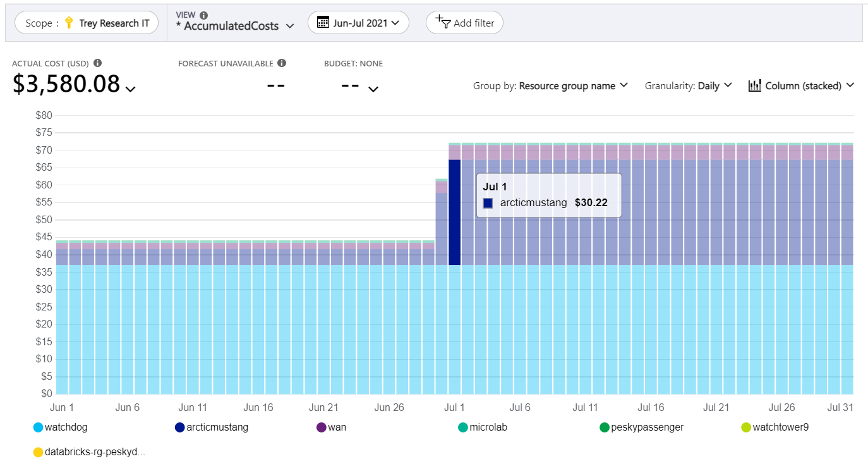Click the column chart type icon

coord(754,85)
